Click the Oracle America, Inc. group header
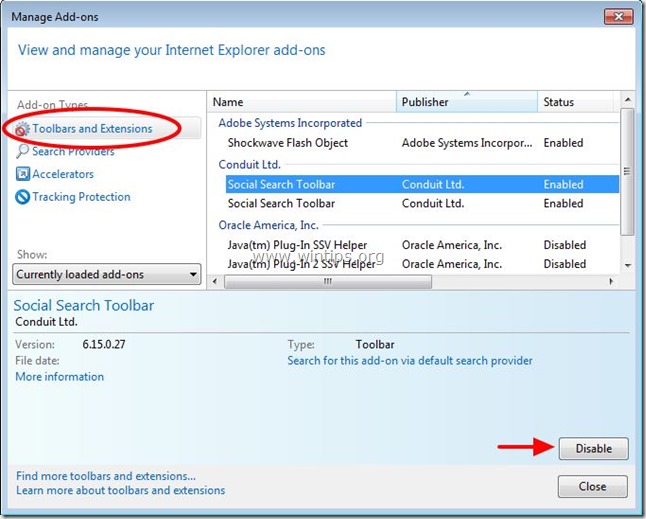Screen dimensions: 646x519 pos(268,225)
